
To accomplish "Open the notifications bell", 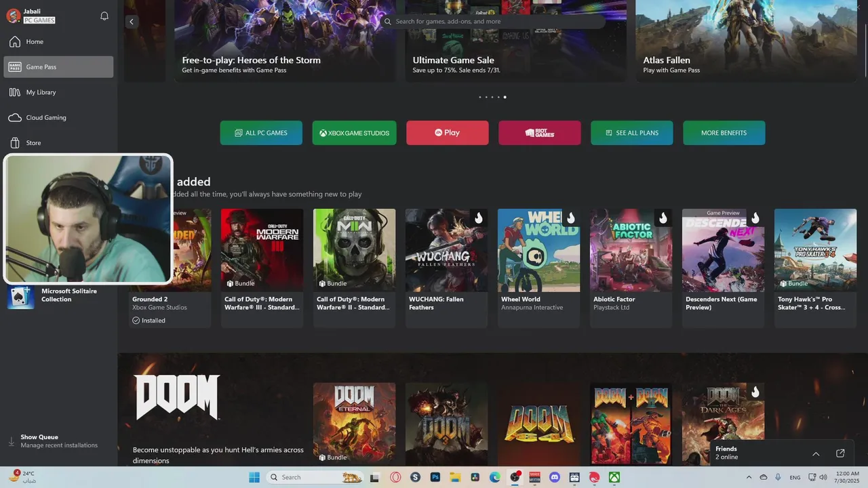I will pyautogui.click(x=104, y=16).
